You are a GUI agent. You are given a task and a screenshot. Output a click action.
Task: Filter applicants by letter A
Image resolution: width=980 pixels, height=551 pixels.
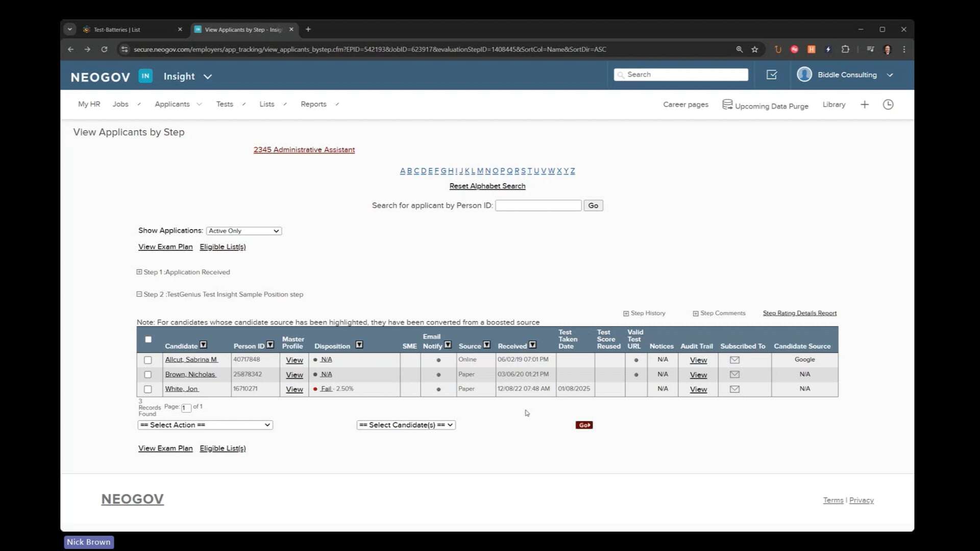[403, 171]
